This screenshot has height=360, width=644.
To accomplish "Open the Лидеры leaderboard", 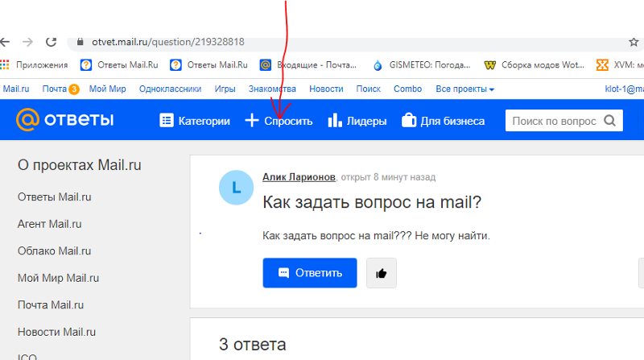I will pos(357,121).
